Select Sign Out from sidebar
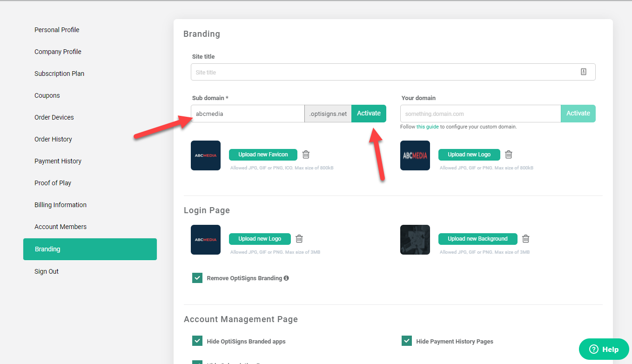Viewport: 632px width, 364px height. coord(47,271)
